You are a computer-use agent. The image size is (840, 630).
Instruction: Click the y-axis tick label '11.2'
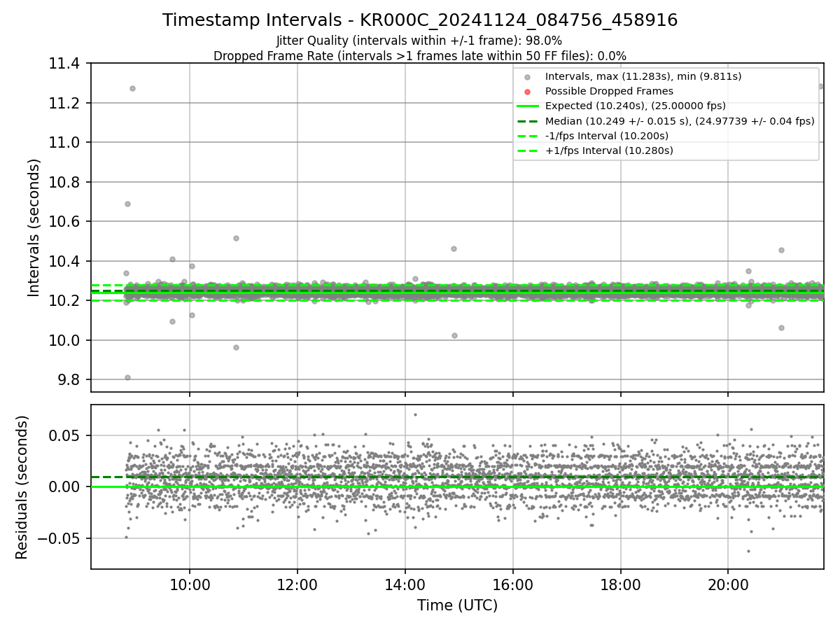coord(65,104)
